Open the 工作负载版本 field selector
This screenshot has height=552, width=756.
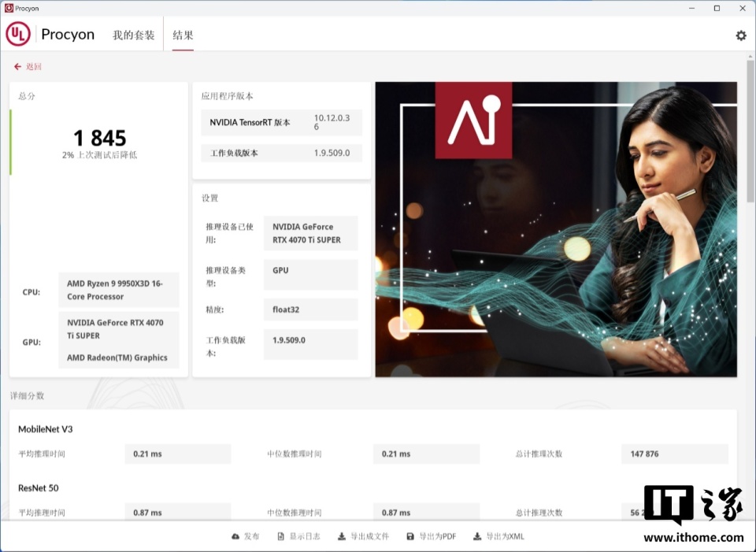click(x=311, y=344)
